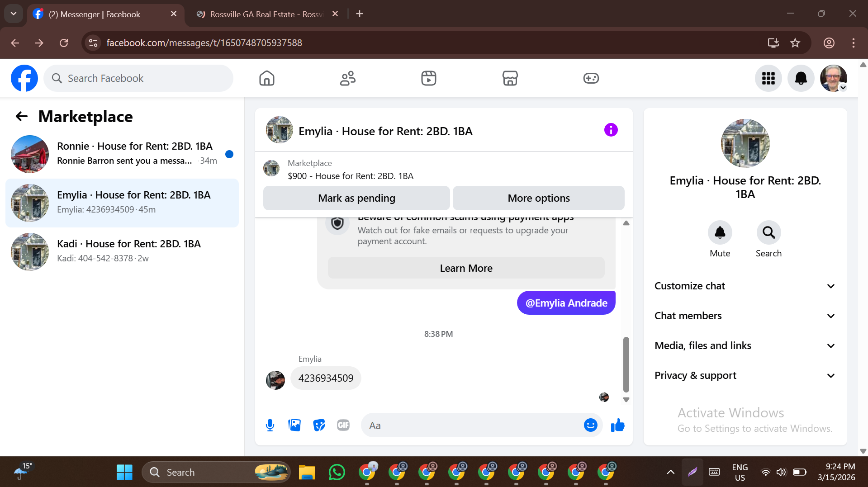Choose a GIF icon
Image resolution: width=868 pixels, height=487 pixels.
click(343, 425)
